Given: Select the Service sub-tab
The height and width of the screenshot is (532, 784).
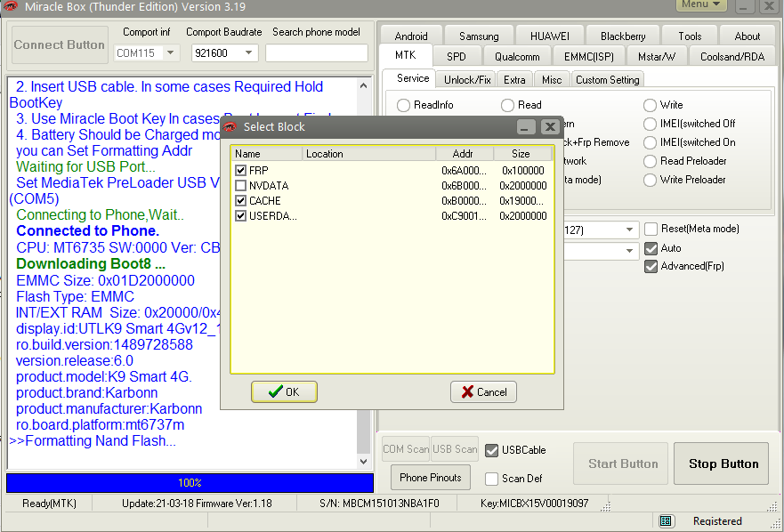Looking at the screenshot, I should pyautogui.click(x=413, y=78).
